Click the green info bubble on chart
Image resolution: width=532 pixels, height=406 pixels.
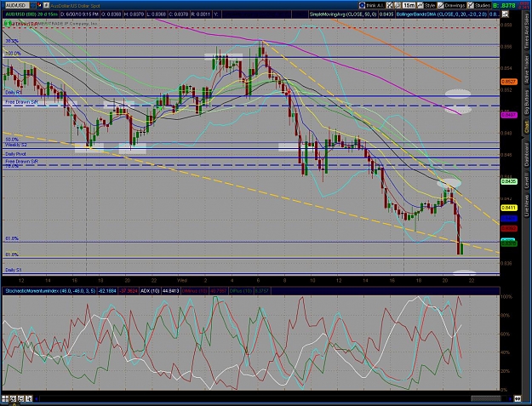click(8, 24)
